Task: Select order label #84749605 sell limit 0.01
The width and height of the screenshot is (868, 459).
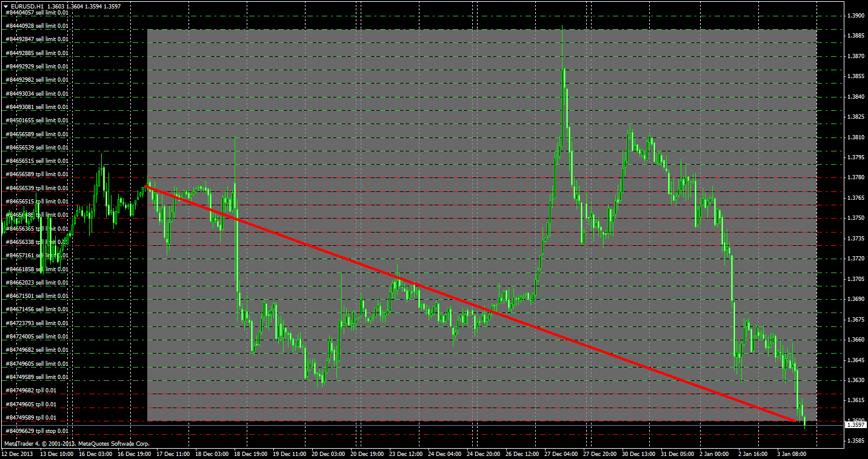Action: [37, 364]
